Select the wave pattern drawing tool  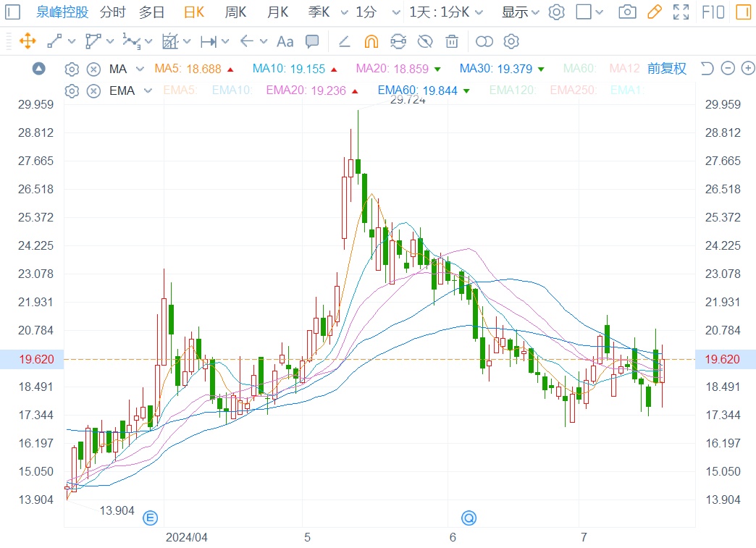click(132, 41)
